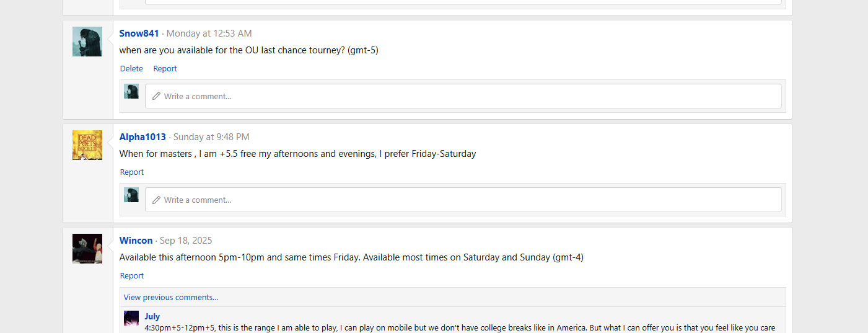This screenshot has width=868, height=333.
Task: Open the Sunday at 9:48 PM timestamp
Action: point(211,137)
